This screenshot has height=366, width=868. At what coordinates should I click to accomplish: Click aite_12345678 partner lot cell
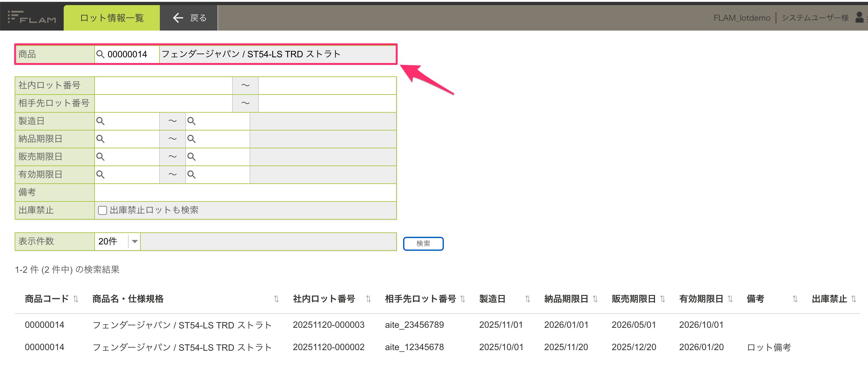pos(414,347)
